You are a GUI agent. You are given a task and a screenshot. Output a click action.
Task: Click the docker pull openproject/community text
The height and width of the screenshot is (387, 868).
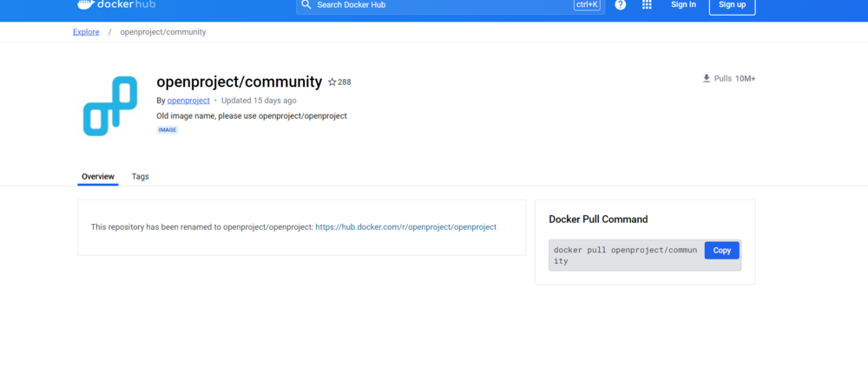click(x=626, y=255)
